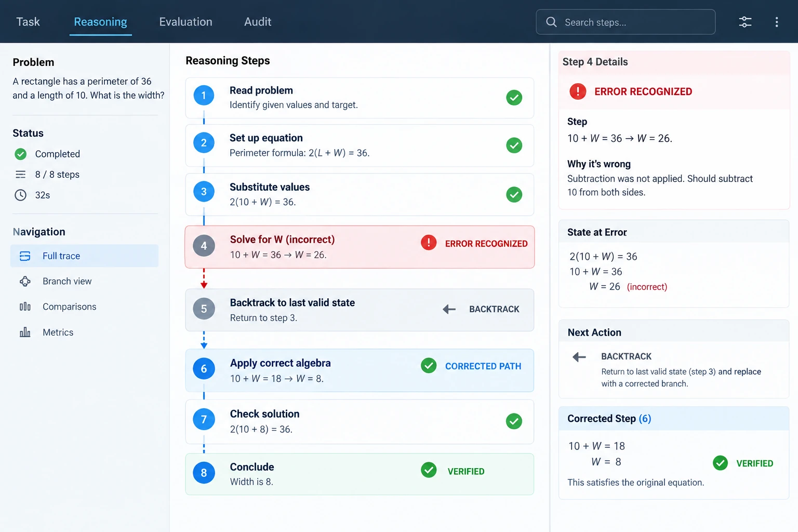Click the green checkmark on Read problem step
Image resolution: width=798 pixels, height=532 pixels.
514,97
